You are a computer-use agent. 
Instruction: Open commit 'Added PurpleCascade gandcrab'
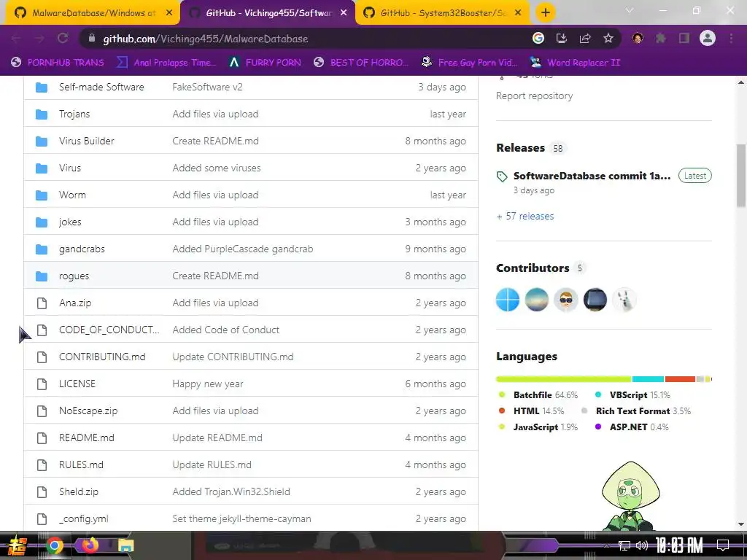(x=243, y=249)
